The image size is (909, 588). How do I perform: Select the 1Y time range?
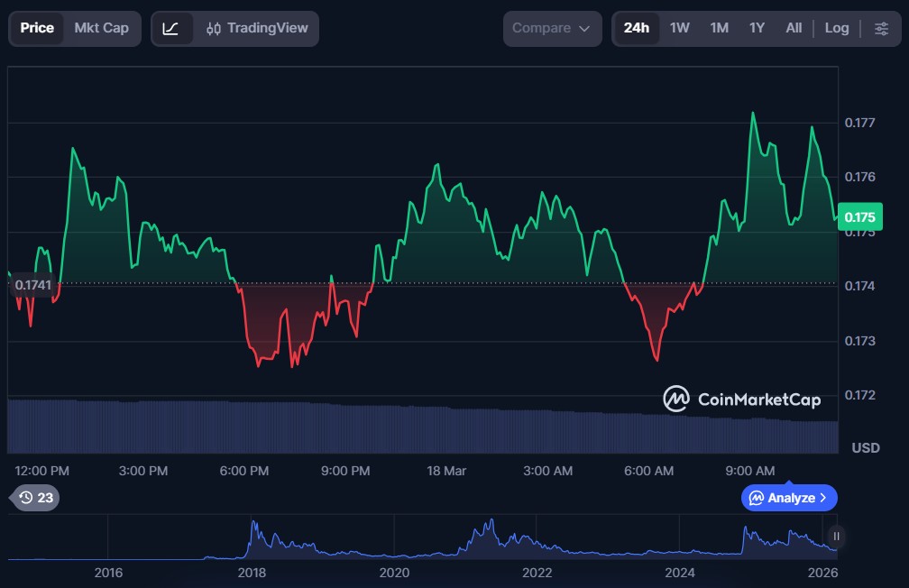[x=757, y=28]
